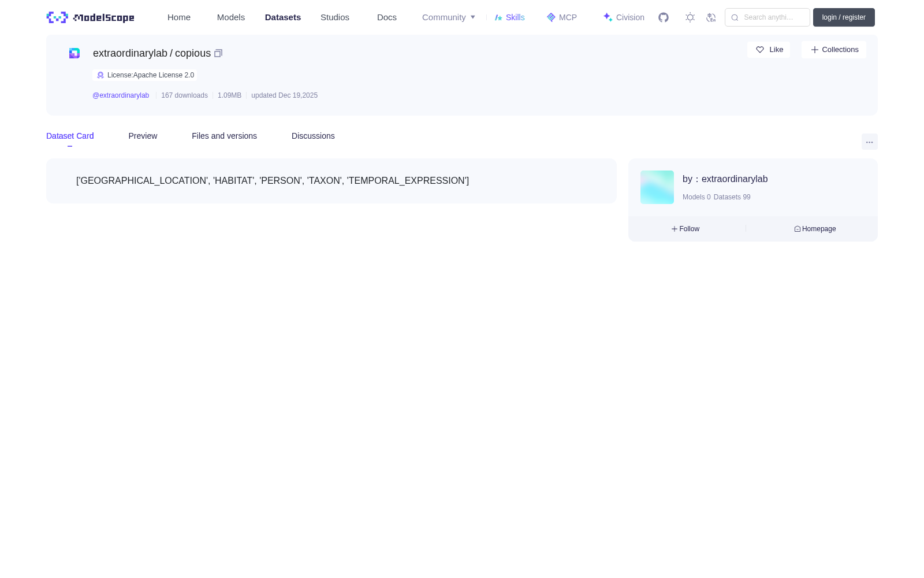Go to the Home menu item

point(179,17)
